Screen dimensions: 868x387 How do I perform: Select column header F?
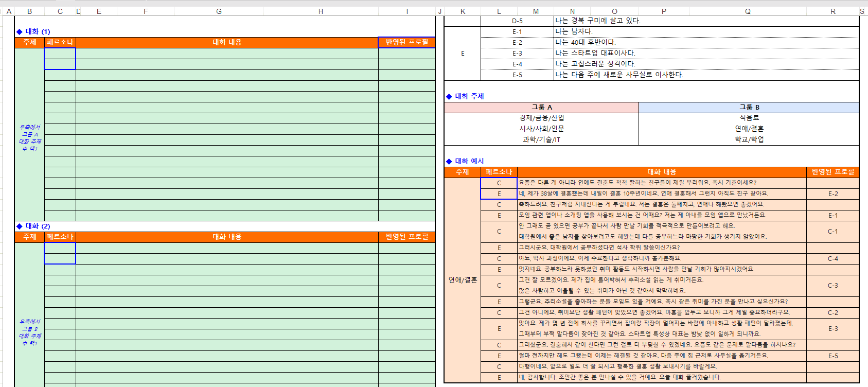146,11
